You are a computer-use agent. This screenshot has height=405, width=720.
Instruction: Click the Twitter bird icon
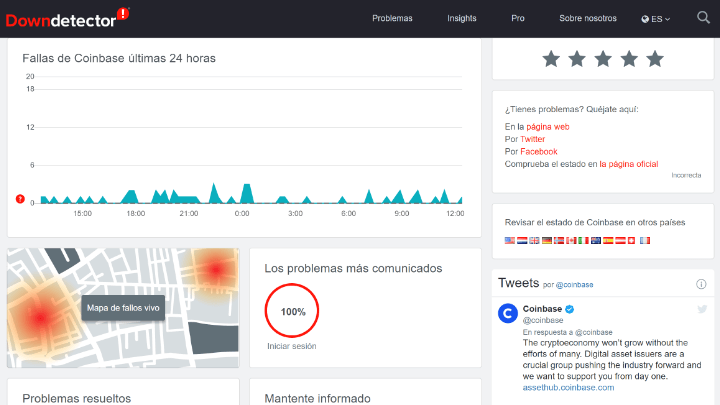tap(702, 309)
